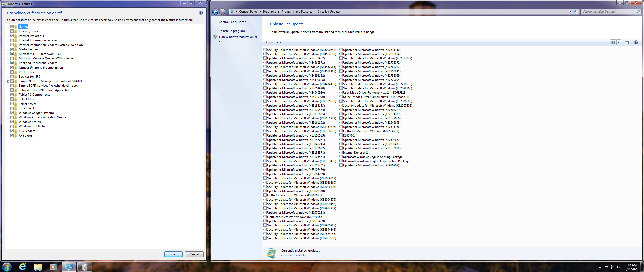Select Kernel-Mode Driver Framework v1.11 update
The width and height of the screenshot is (644, 272).
coord(374,97)
